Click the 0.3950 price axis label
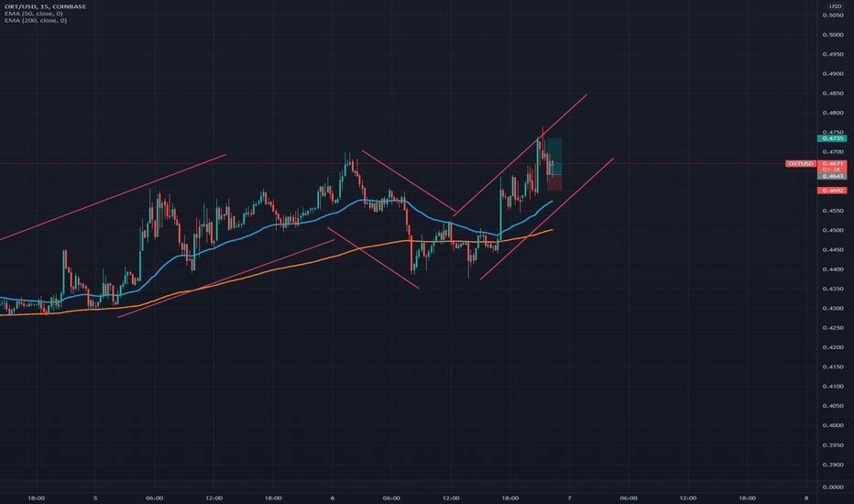Image resolution: width=854 pixels, height=504 pixels. (x=833, y=445)
